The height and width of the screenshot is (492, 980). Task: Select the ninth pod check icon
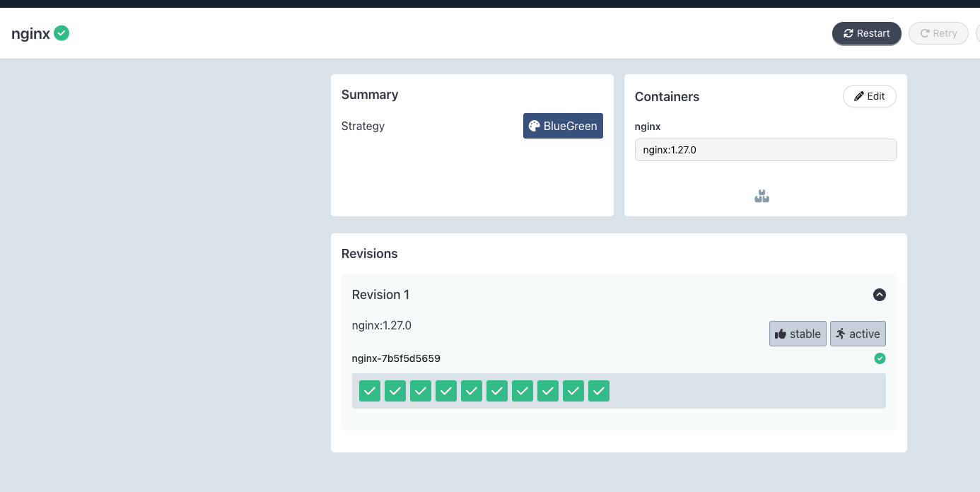point(573,391)
